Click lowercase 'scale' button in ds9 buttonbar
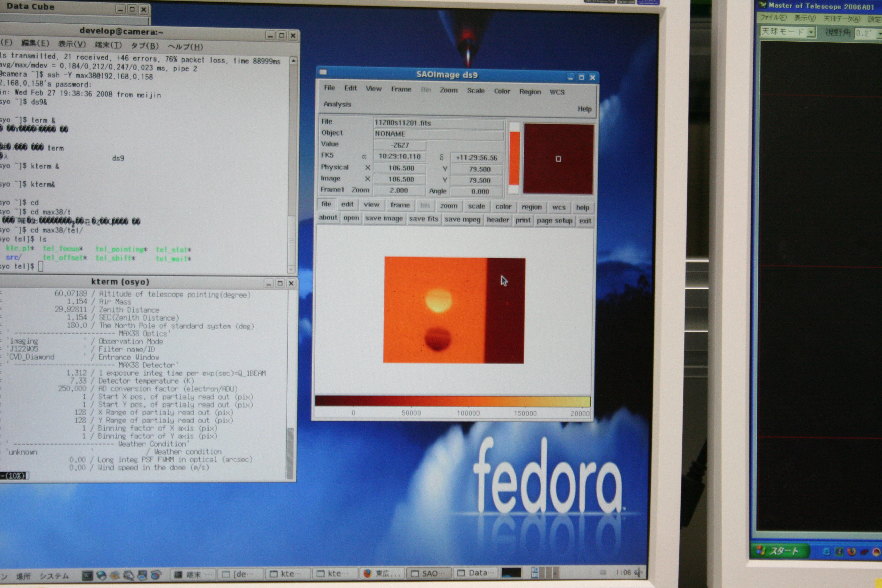 [476, 206]
